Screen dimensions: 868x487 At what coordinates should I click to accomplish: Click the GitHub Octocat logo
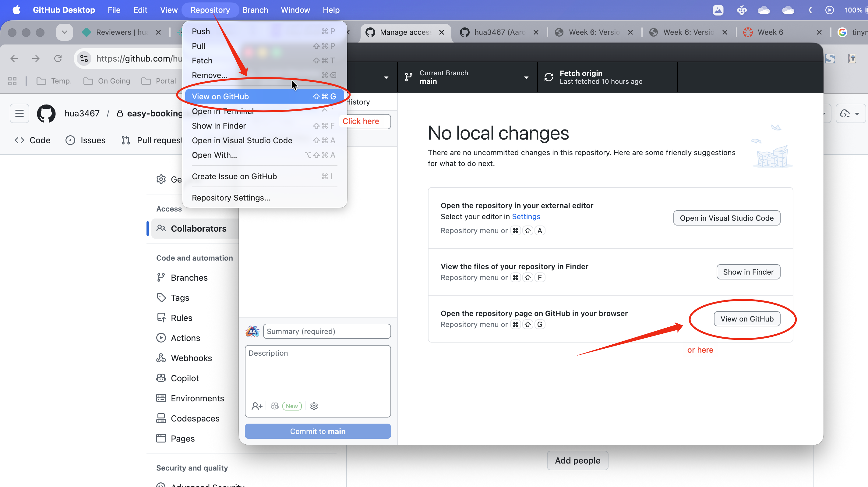[46, 113]
